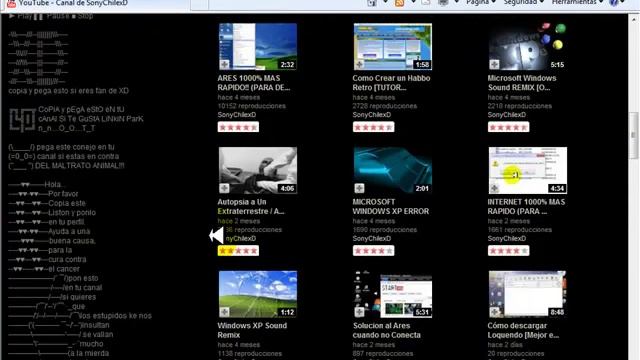Screen dimensions: 640x360
Task: Open SonyChilexD uploader link under Habbo Retro
Action: pos(371,115)
